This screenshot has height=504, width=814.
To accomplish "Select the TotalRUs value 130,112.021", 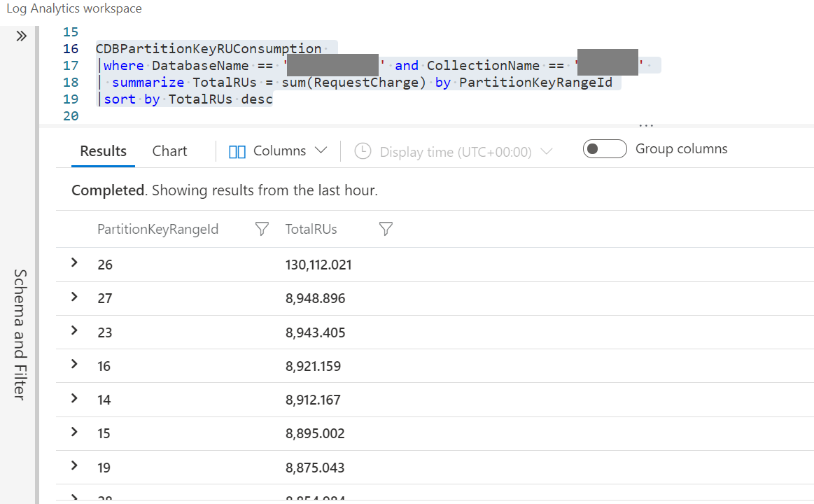I will pos(318,265).
